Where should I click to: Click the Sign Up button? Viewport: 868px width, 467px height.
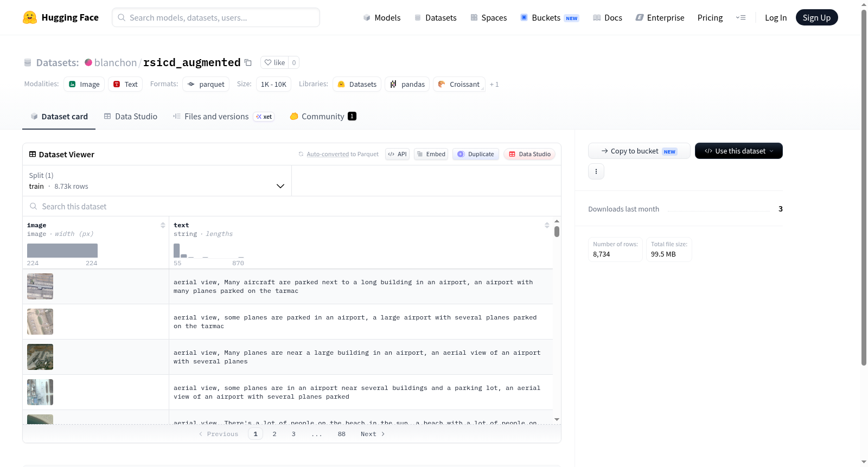[816, 17]
